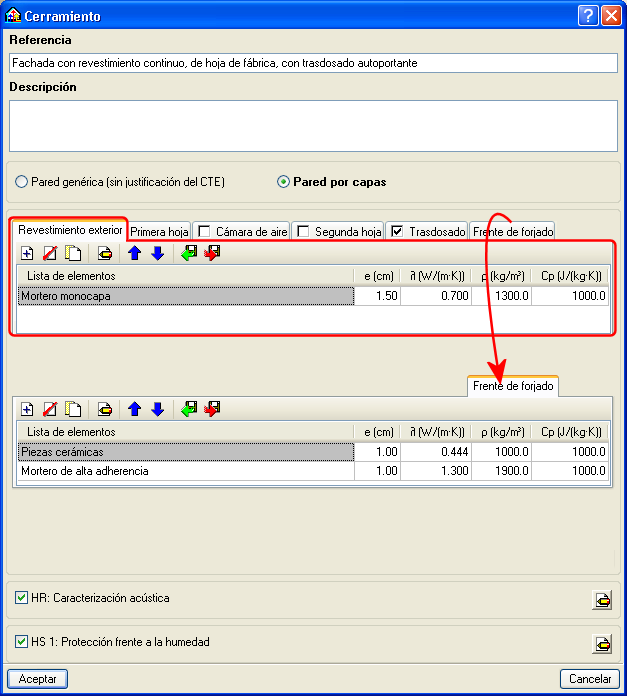Image resolution: width=627 pixels, height=696 pixels.
Task: Move element up in Revestimiento exterior toolbar
Action: tap(134, 253)
